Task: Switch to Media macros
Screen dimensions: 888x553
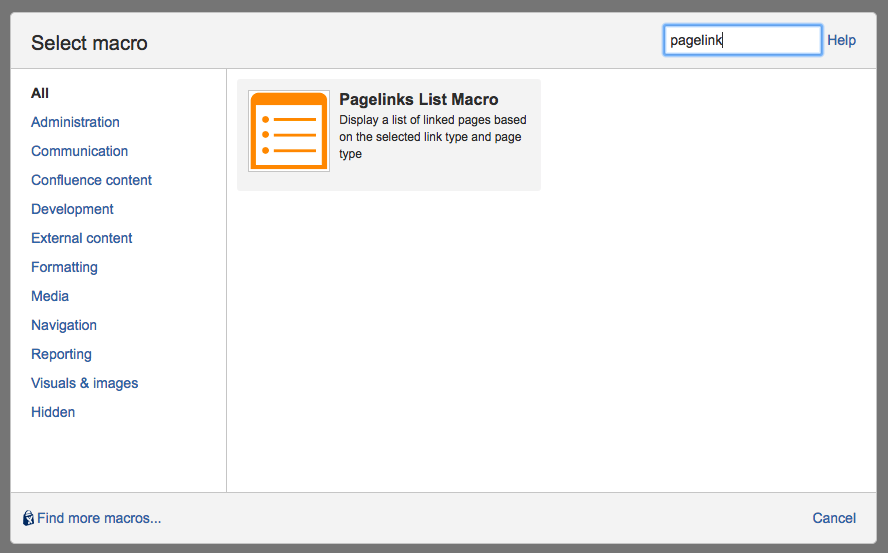Action: (50, 296)
